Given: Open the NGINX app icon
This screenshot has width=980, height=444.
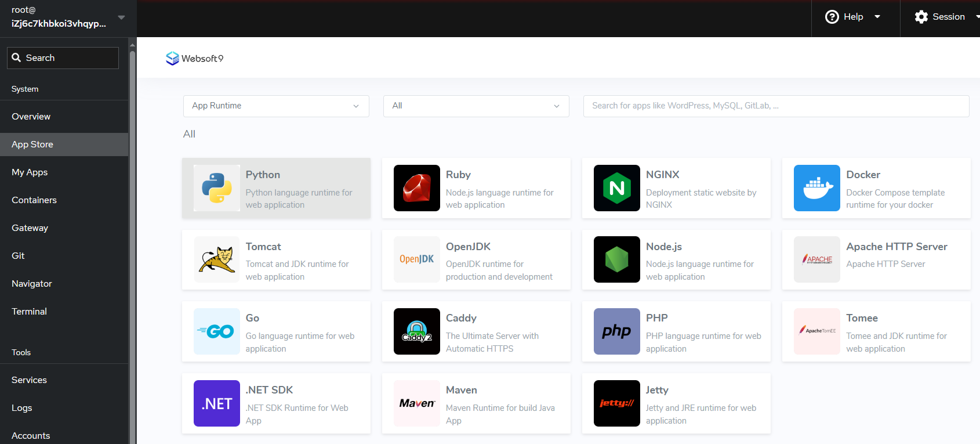Looking at the screenshot, I should 616,188.
